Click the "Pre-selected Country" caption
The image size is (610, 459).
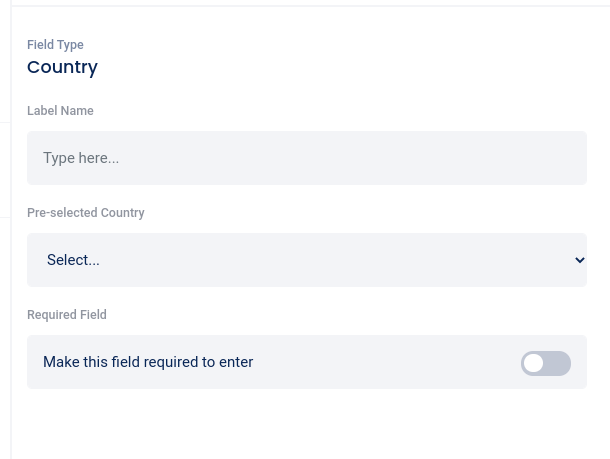[x=86, y=213]
